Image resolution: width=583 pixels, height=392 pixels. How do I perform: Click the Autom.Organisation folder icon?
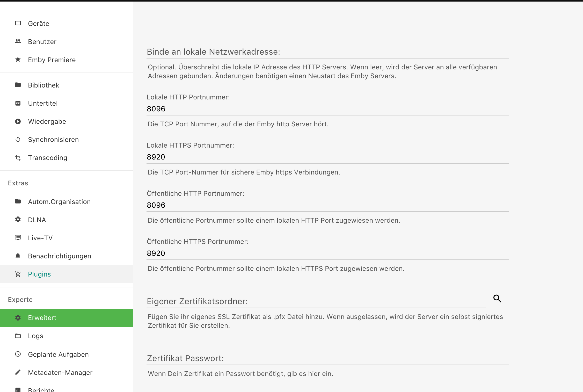(x=18, y=201)
